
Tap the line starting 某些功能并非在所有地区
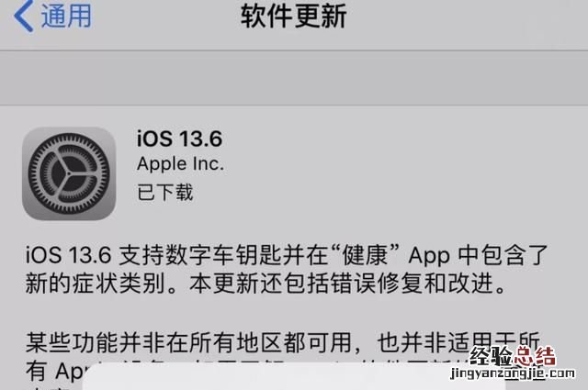[x=283, y=342]
